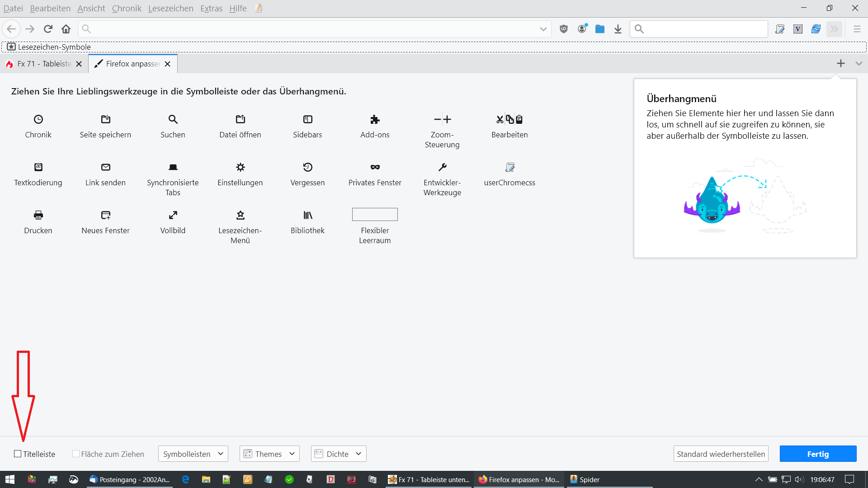
Task: Expand the Themes dropdown
Action: coord(269,454)
